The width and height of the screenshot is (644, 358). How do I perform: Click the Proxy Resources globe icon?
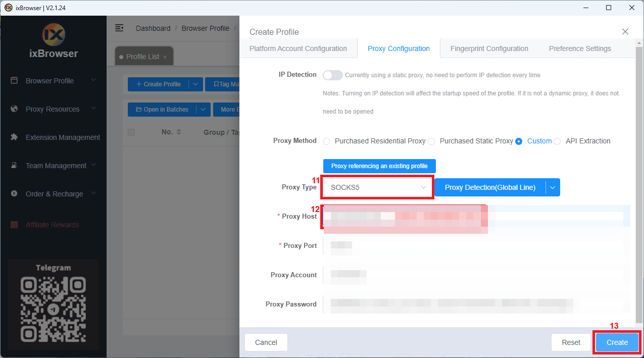[14, 109]
